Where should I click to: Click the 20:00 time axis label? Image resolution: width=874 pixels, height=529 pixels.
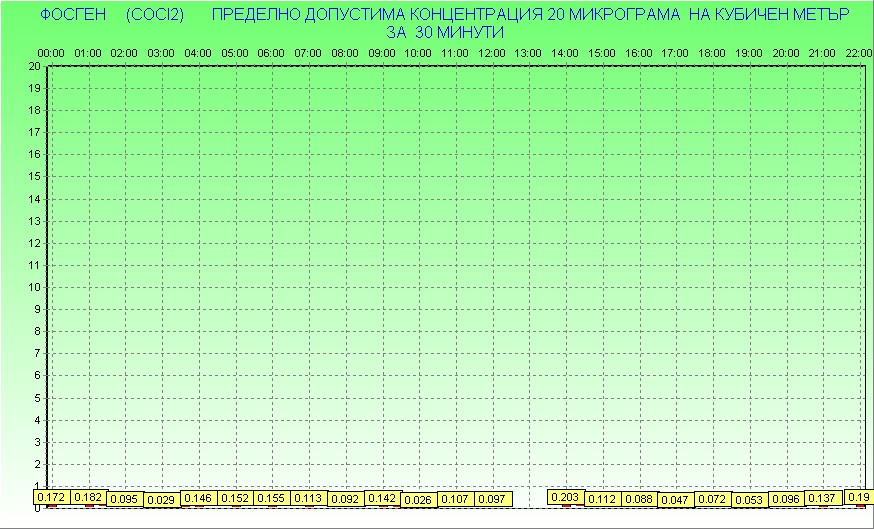pyautogui.click(x=785, y=54)
